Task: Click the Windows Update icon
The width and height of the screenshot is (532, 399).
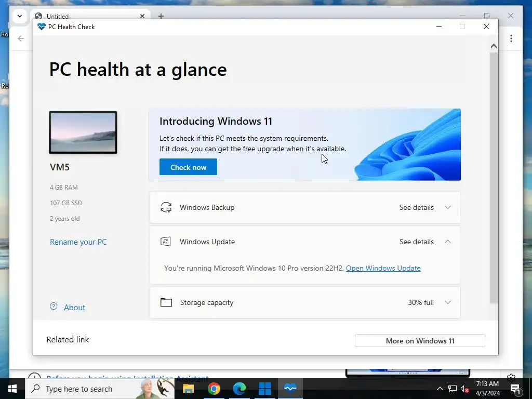Action: pyautogui.click(x=166, y=242)
